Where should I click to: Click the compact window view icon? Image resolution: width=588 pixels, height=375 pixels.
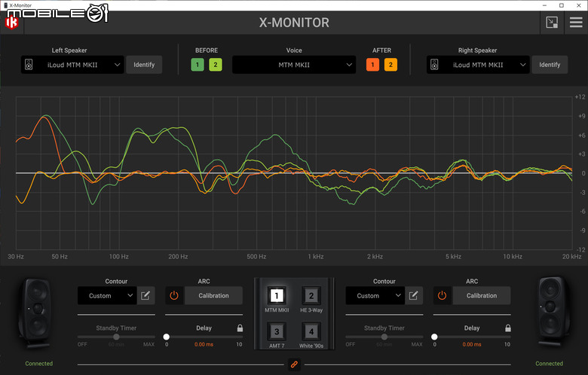tap(552, 23)
